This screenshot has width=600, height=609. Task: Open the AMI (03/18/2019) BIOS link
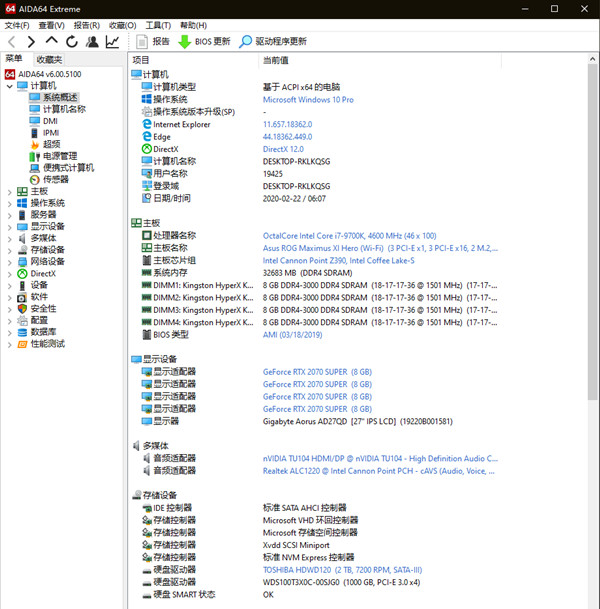292,335
